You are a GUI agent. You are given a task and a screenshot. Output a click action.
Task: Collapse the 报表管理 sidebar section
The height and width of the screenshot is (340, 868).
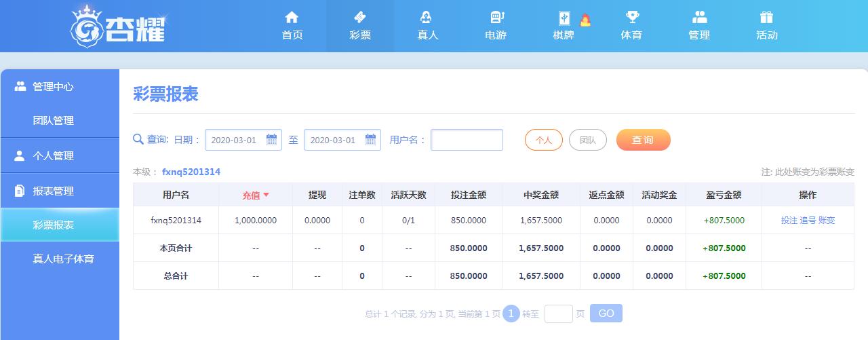(60, 191)
